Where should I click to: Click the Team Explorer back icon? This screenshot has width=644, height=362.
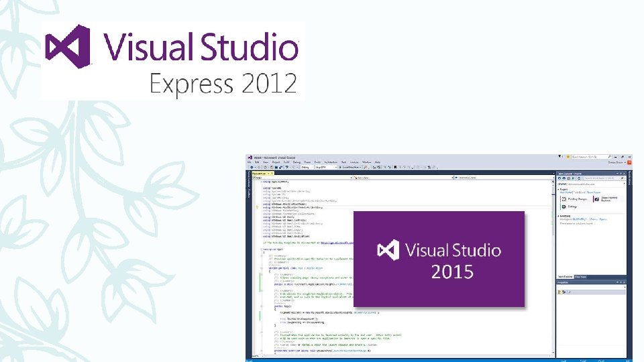(x=559, y=178)
